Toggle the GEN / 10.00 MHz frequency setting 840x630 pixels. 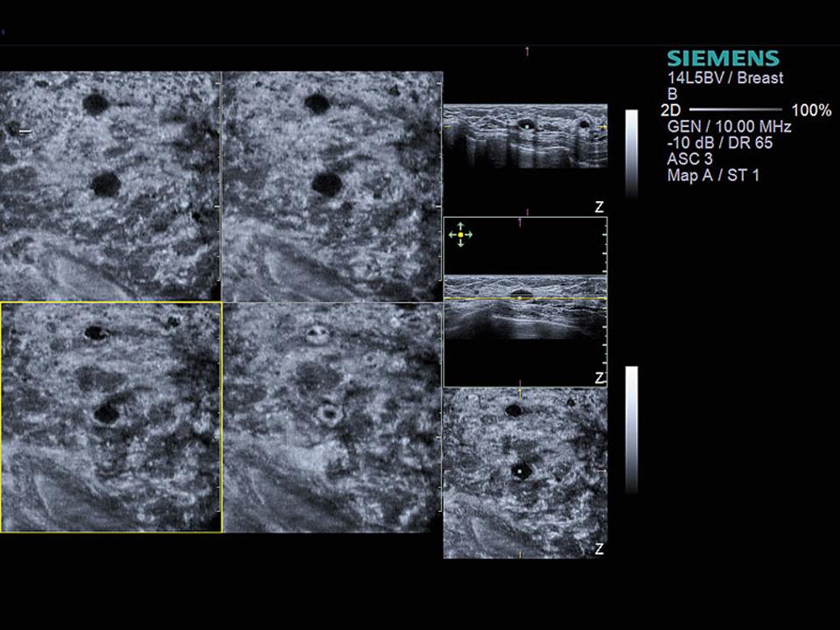pos(728,127)
